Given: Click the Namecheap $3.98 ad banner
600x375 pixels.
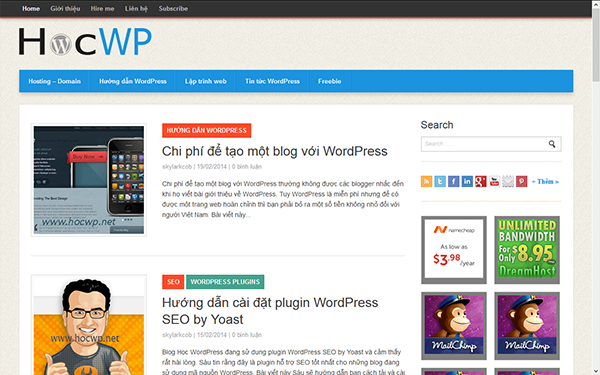Looking at the screenshot, I should [x=454, y=250].
